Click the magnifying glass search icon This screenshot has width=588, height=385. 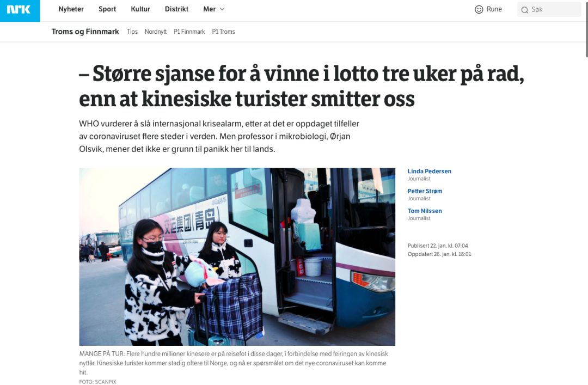(525, 10)
